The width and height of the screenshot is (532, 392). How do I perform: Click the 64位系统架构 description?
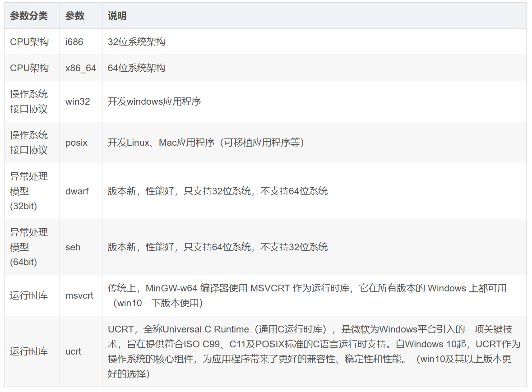pos(137,68)
